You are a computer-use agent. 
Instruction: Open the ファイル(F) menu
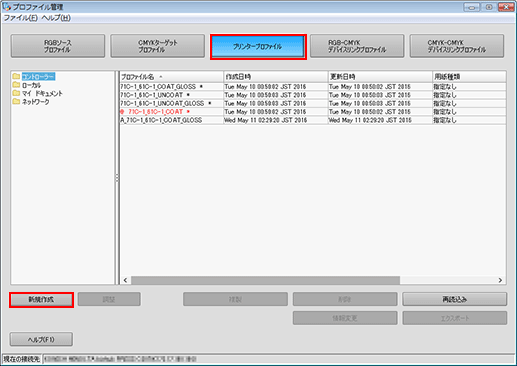[21, 18]
